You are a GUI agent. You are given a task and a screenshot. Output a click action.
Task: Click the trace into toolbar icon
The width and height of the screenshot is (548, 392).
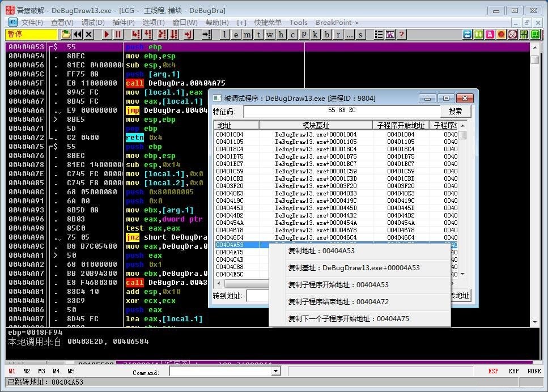162,34
